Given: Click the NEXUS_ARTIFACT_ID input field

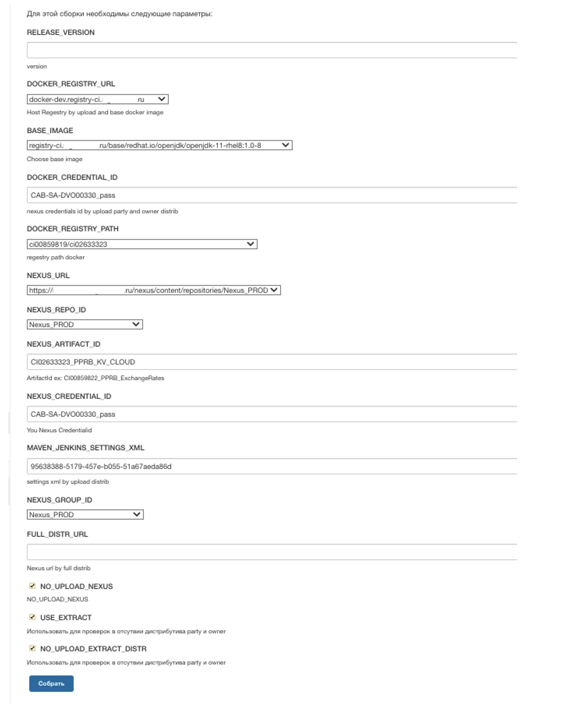Looking at the screenshot, I should click(271, 362).
